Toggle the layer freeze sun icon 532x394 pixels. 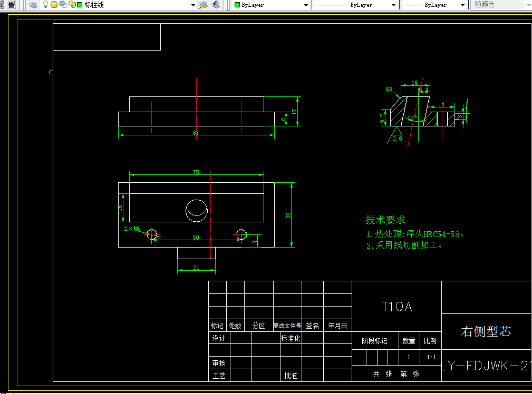click(54, 5)
